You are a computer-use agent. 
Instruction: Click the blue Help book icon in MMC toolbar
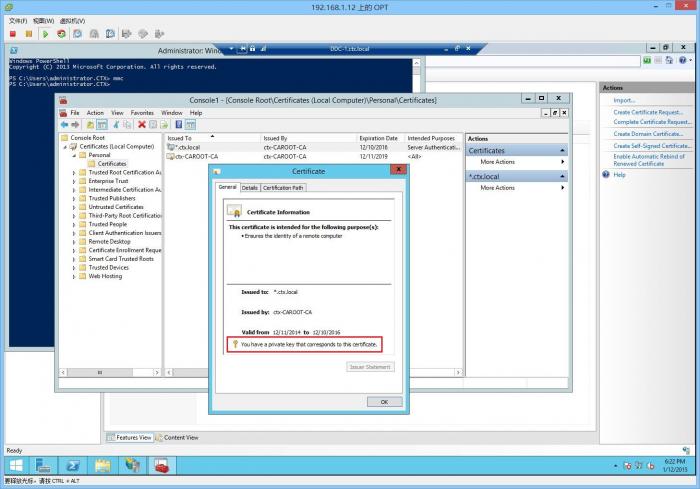click(x=179, y=125)
